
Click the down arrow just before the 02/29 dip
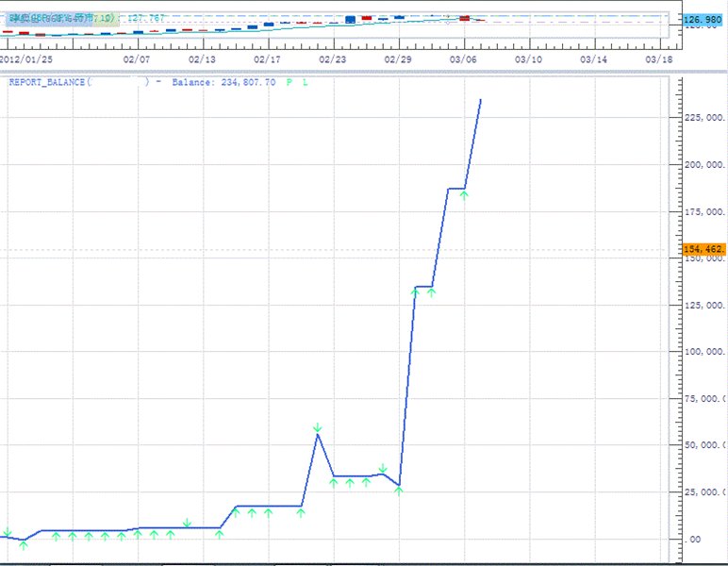pyautogui.click(x=382, y=468)
